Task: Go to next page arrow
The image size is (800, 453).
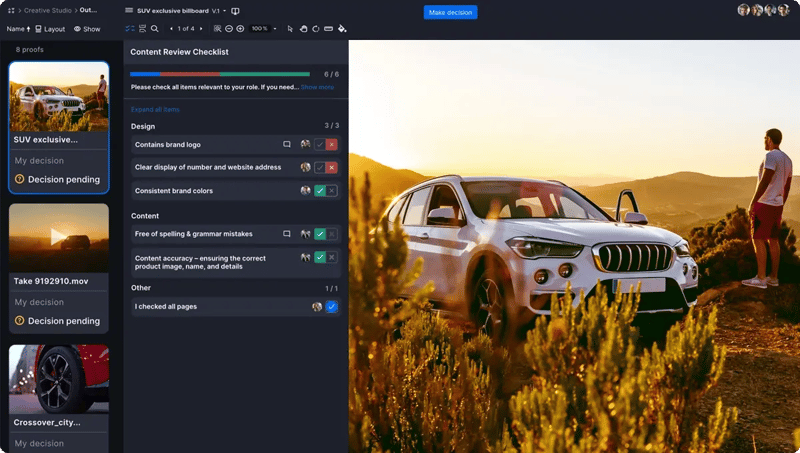Action: click(201, 29)
